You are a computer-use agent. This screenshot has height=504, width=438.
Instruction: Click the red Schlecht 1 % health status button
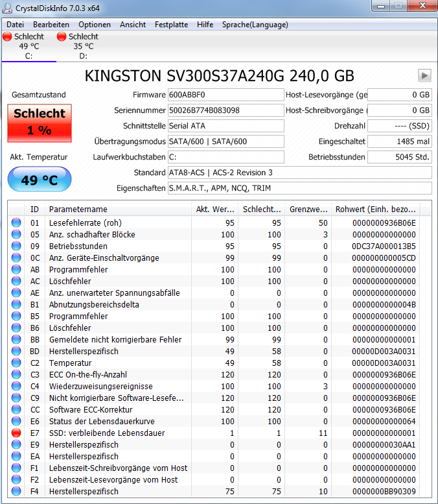coord(40,123)
